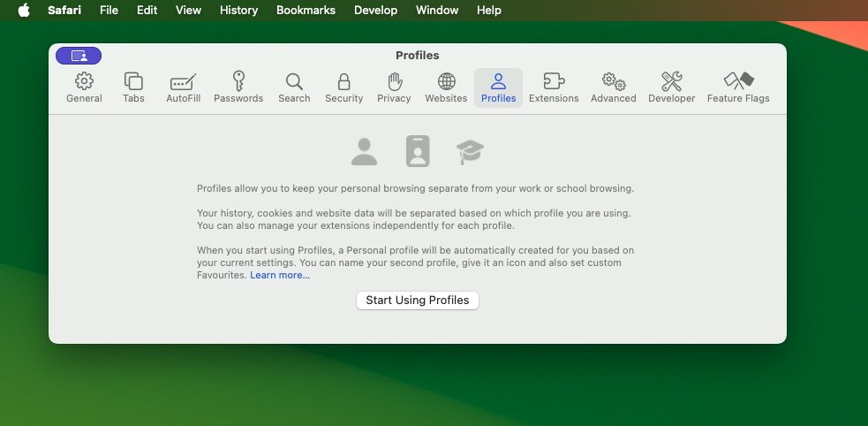Select the Profiles tab
This screenshot has height=426, width=868.
(498, 87)
